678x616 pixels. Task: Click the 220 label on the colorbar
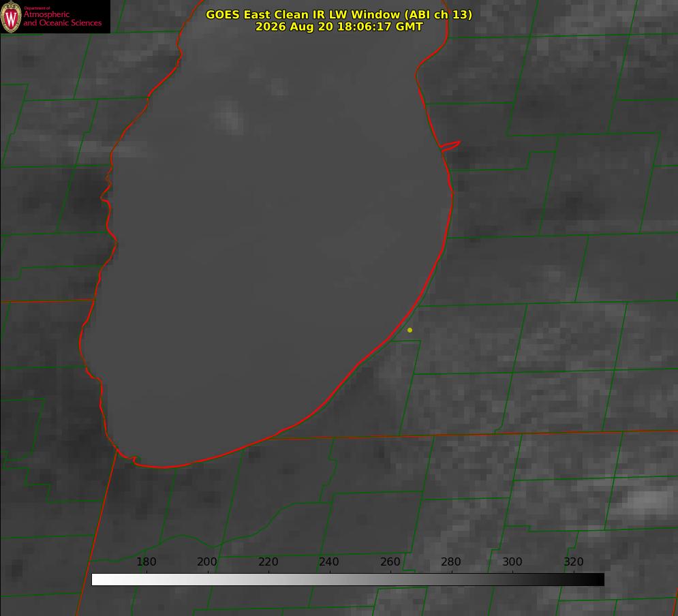coord(268,561)
